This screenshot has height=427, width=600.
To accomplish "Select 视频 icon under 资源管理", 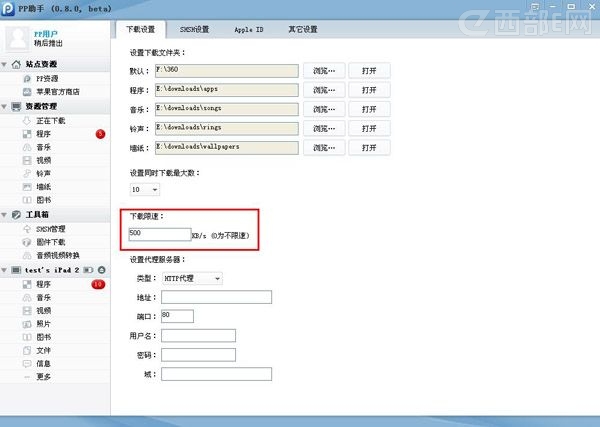I will click(27, 160).
